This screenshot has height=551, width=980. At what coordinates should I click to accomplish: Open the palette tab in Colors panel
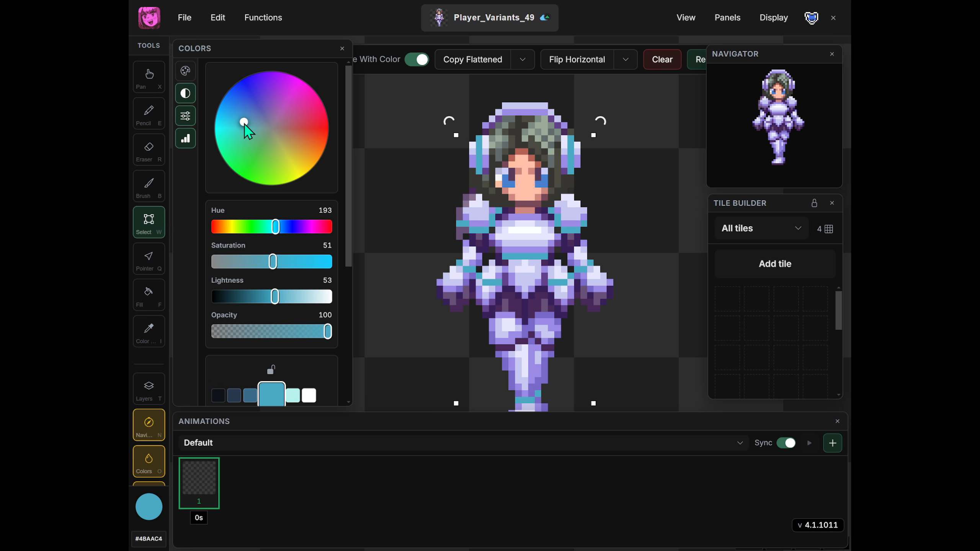pos(185,71)
